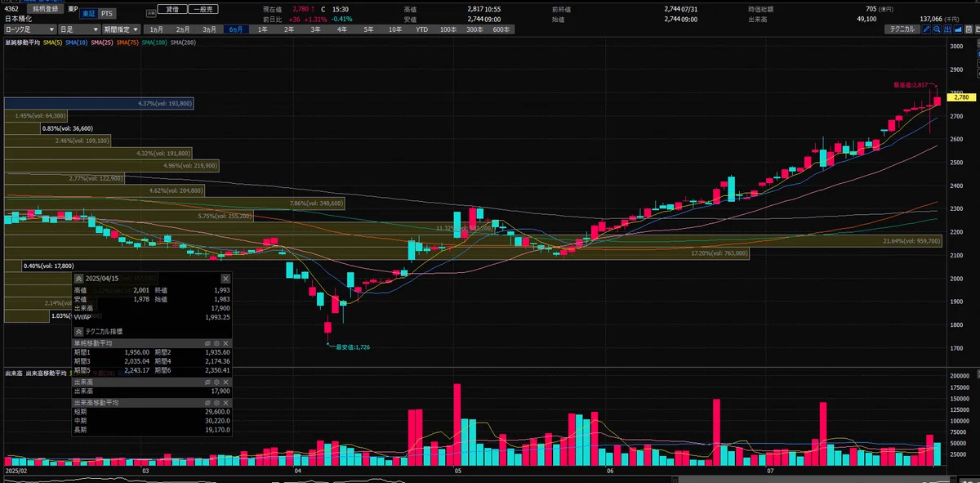980x483 pixels.
Task: Select the 東証 market toggle
Action: click(89, 14)
